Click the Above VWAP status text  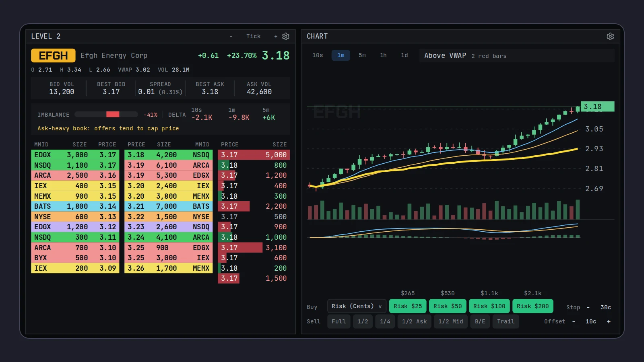tap(445, 56)
